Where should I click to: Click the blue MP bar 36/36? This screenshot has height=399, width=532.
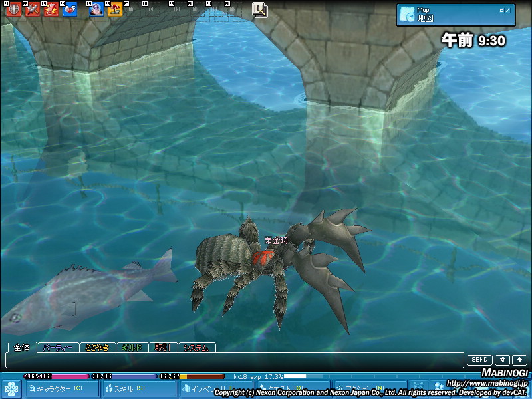pyautogui.click(x=124, y=376)
